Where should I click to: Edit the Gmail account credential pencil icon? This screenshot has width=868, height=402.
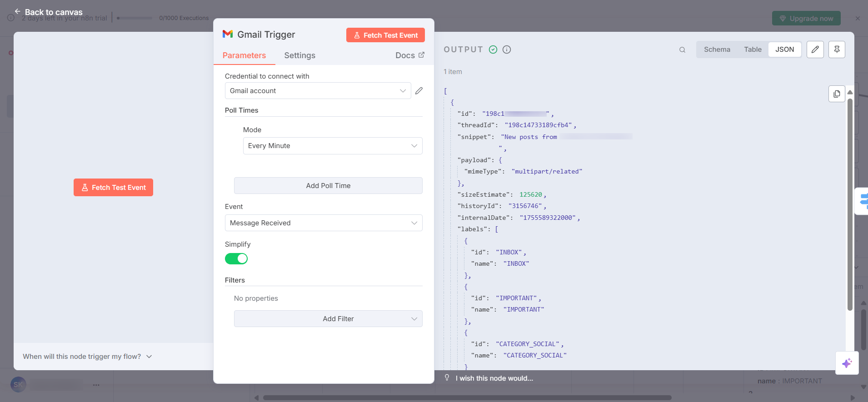click(x=419, y=91)
